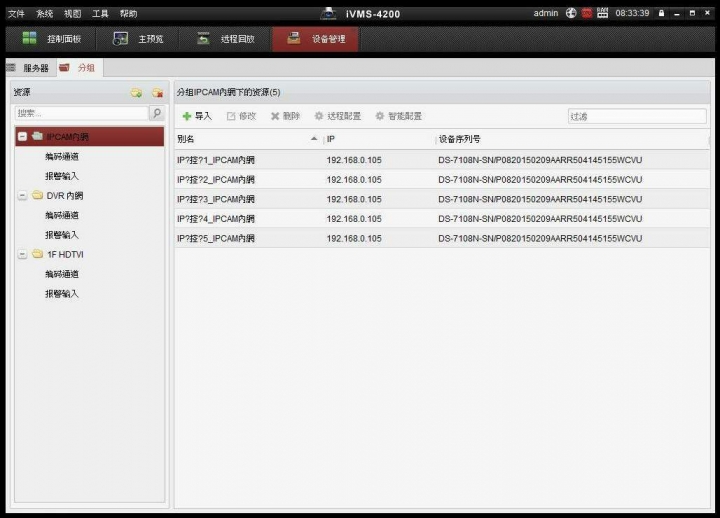Click the 搜索 resource search field

82,113
